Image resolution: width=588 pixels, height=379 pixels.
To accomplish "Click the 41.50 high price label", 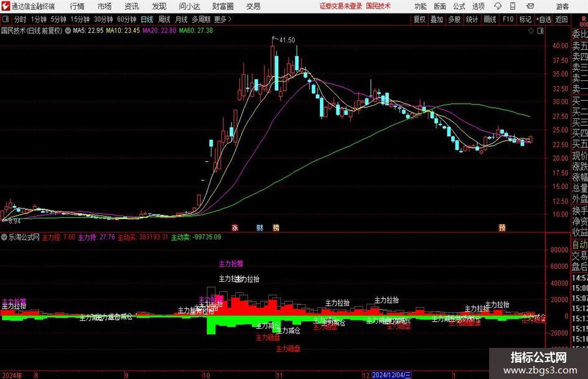I will click(x=287, y=40).
